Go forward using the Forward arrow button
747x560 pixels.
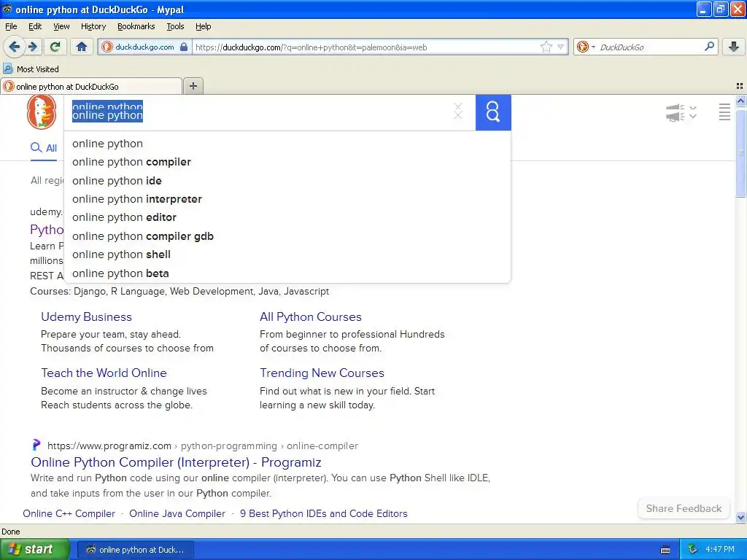[x=33, y=47]
